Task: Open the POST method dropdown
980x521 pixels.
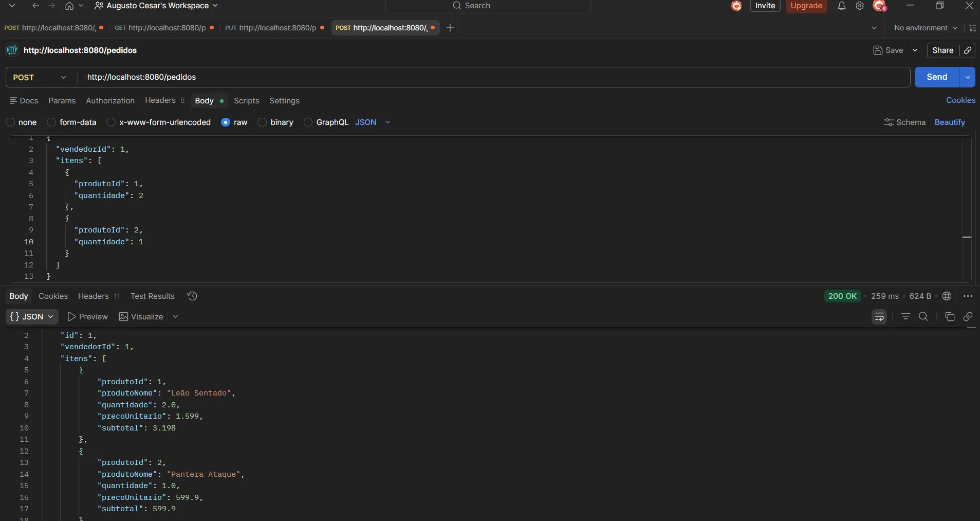Action: (x=40, y=77)
